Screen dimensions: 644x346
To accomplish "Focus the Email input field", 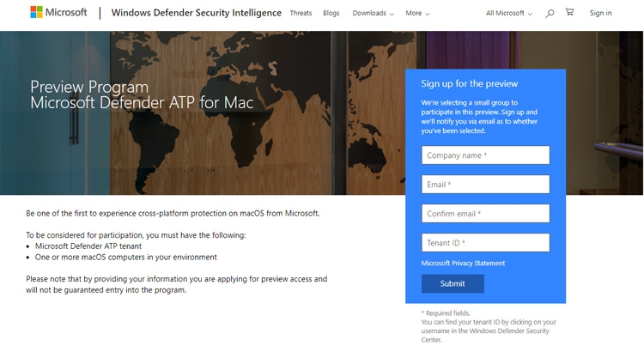I will [x=485, y=185].
